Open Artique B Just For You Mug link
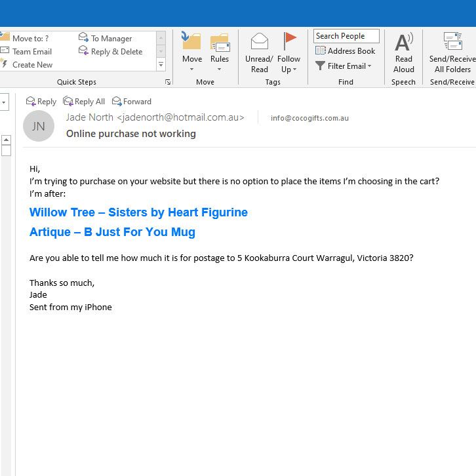The image size is (476, 476). (x=112, y=232)
